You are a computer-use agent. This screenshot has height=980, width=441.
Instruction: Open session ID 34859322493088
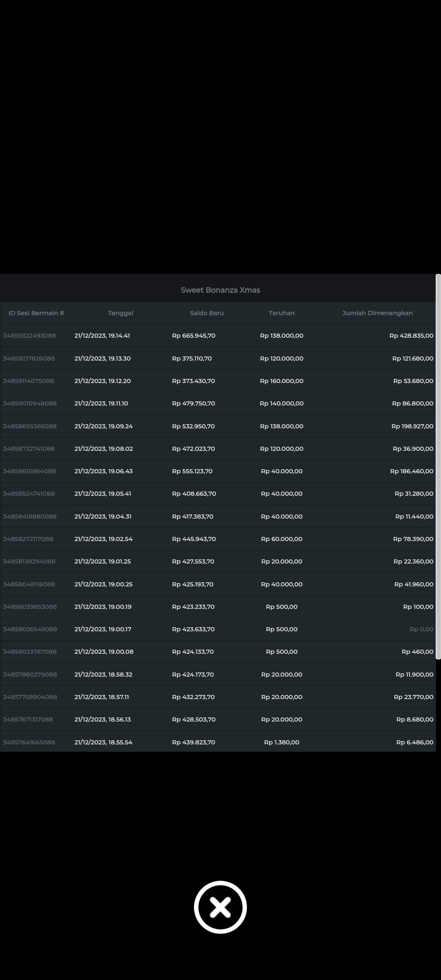tap(29, 336)
